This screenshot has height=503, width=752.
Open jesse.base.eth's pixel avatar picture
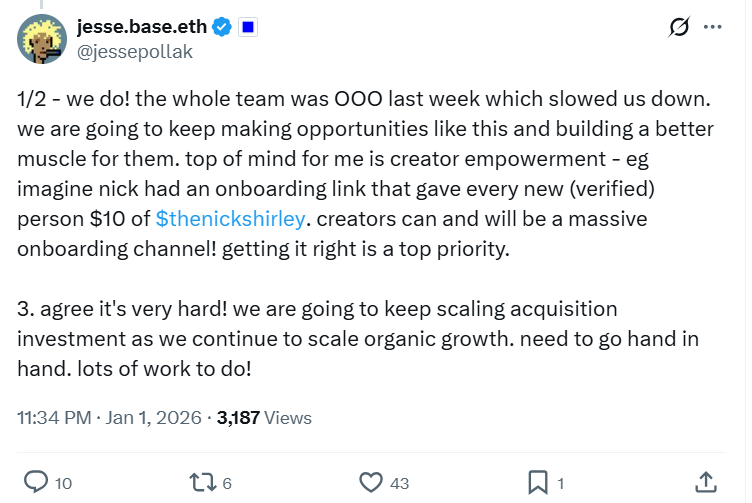(41, 39)
